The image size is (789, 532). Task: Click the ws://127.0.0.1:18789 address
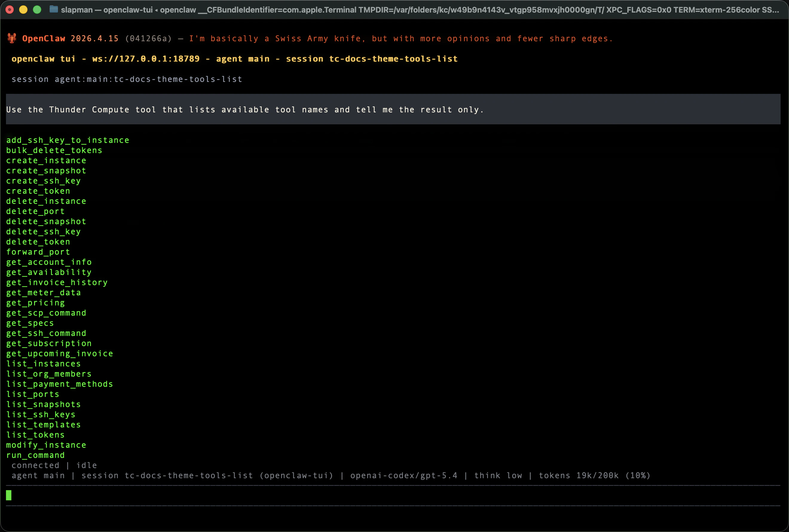pyautogui.click(x=146, y=59)
